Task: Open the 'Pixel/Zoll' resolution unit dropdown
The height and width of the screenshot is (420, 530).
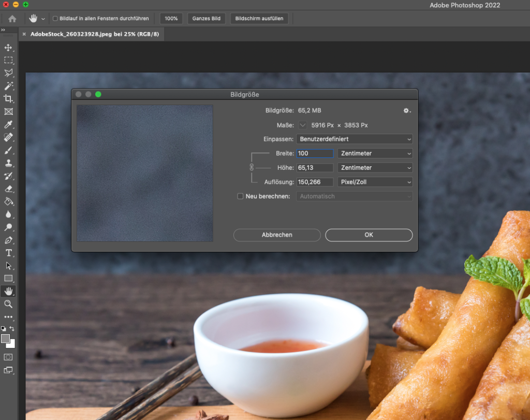Action: (x=375, y=182)
